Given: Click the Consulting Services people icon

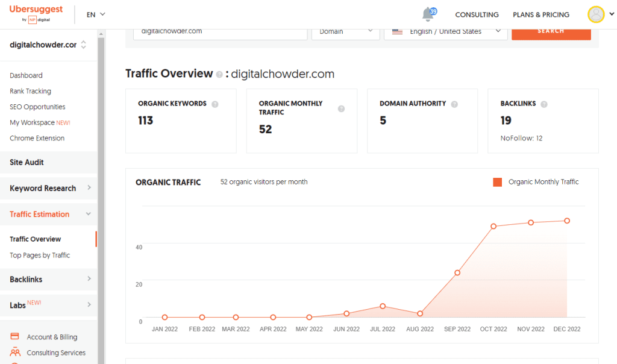Looking at the screenshot, I should pos(15,352).
